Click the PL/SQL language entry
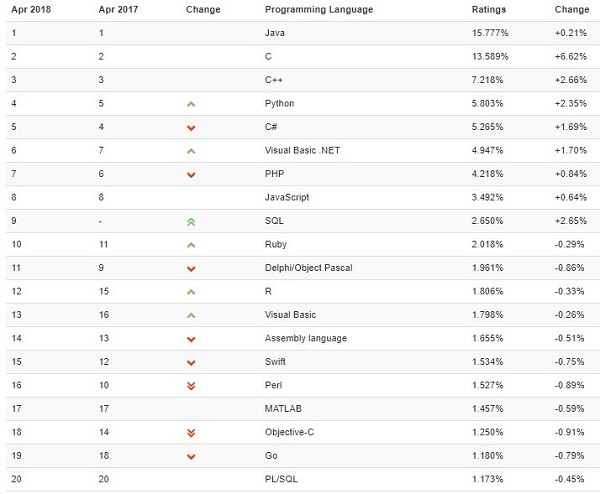This screenshot has height=494, width=600. (x=281, y=478)
